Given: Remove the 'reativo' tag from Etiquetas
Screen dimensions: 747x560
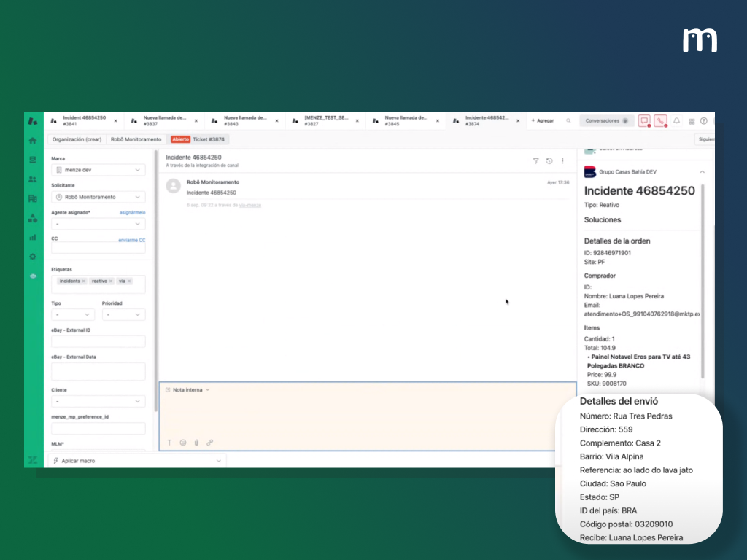Looking at the screenshot, I should [x=111, y=281].
